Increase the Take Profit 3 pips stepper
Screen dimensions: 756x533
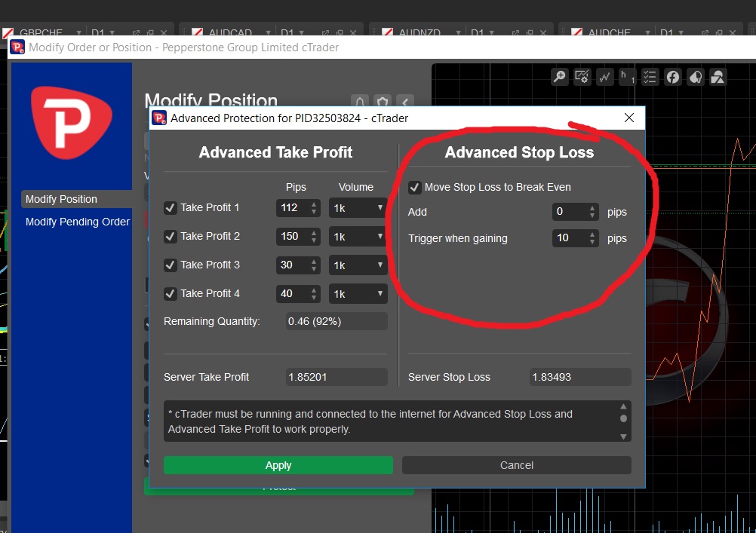click(315, 261)
